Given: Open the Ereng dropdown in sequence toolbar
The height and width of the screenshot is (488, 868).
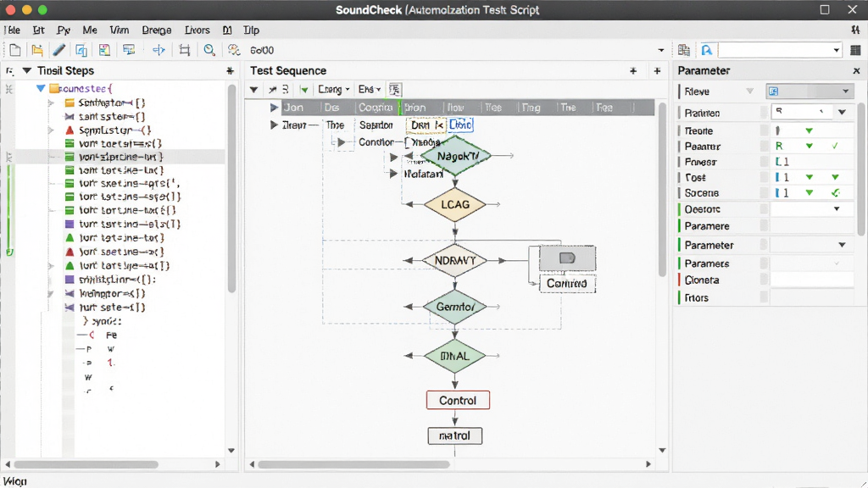Looking at the screenshot, I should (334, 89).
